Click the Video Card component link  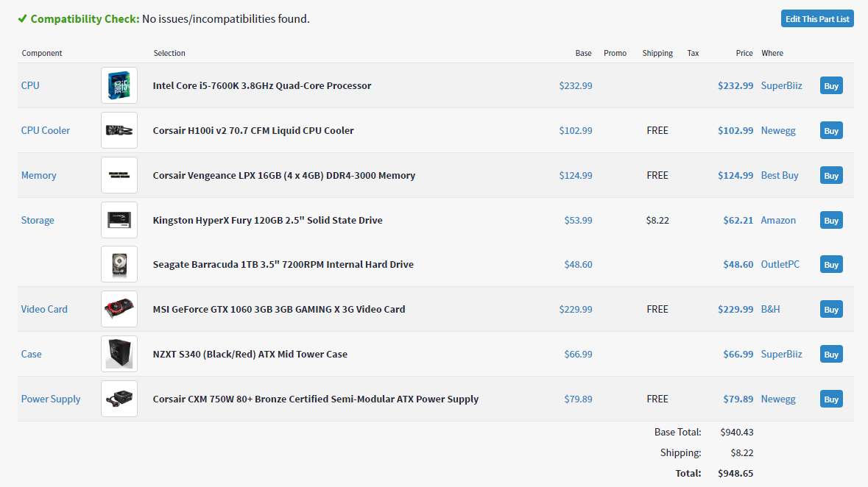point(44,310)
